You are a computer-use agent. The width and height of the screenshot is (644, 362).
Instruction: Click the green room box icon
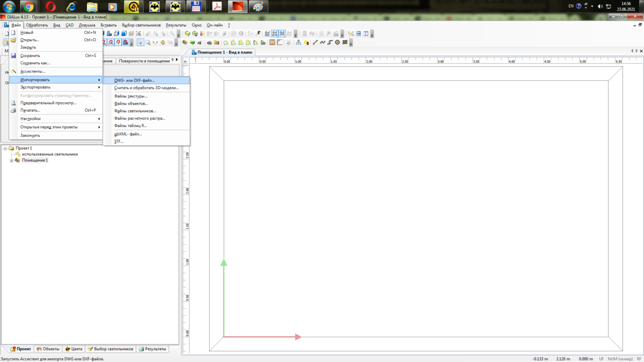[187, 33]
